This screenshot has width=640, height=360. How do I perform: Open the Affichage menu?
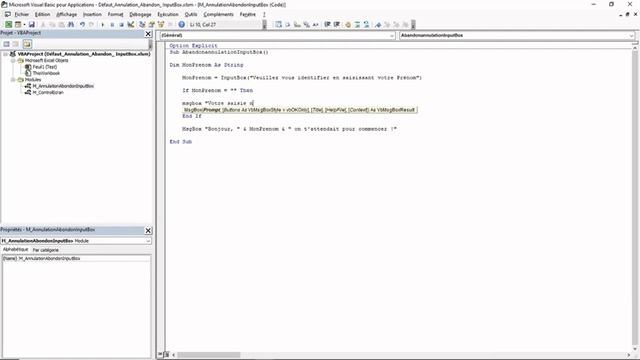pyautogui.click(x=67, y=14)
